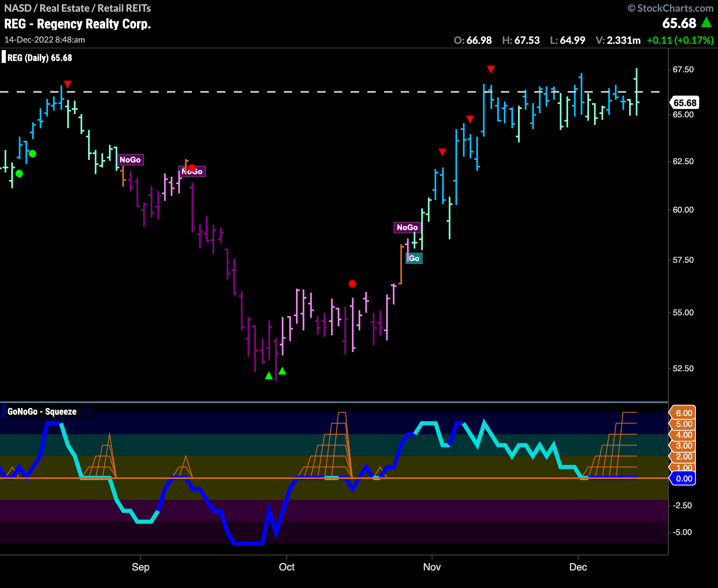
Task: Click the 67.50 price axis label
Action: (683, 69)
